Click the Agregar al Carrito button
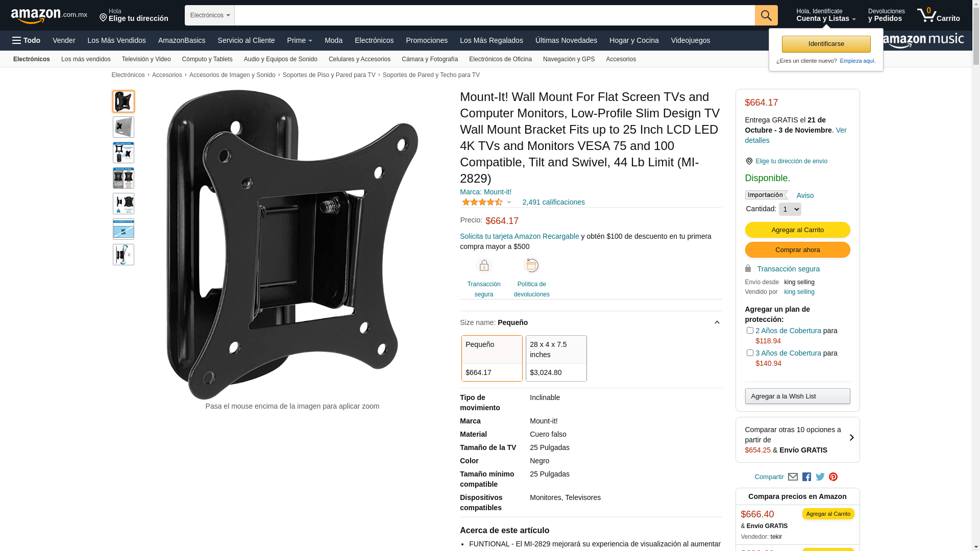The image size is (980, 551). [x=797, y=230]
